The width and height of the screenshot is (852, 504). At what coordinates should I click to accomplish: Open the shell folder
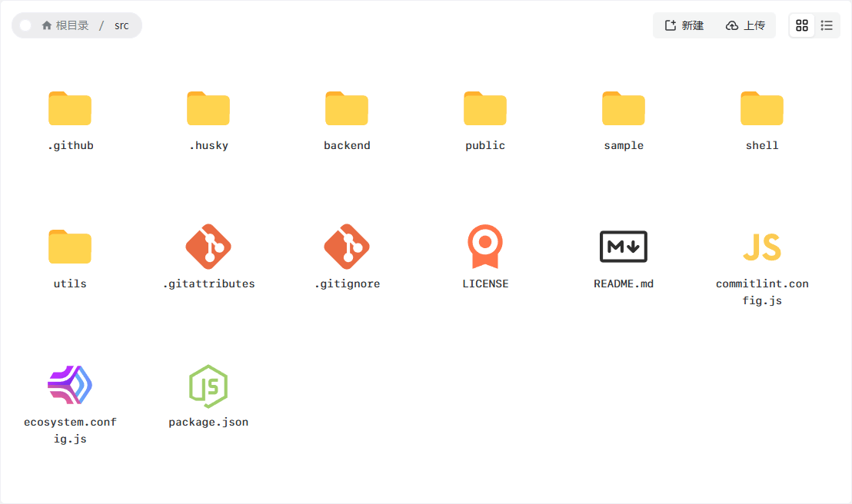point(762,109)
